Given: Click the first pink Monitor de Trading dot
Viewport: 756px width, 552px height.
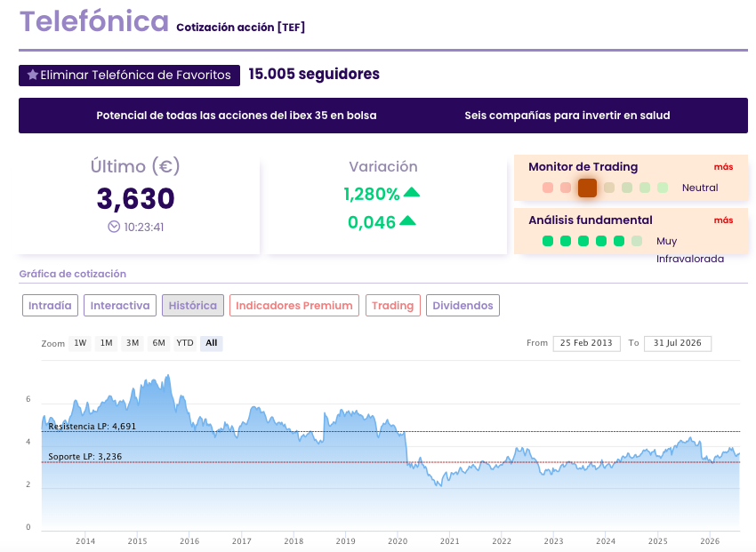Looking at the screenshot, I should coord(548,188).
